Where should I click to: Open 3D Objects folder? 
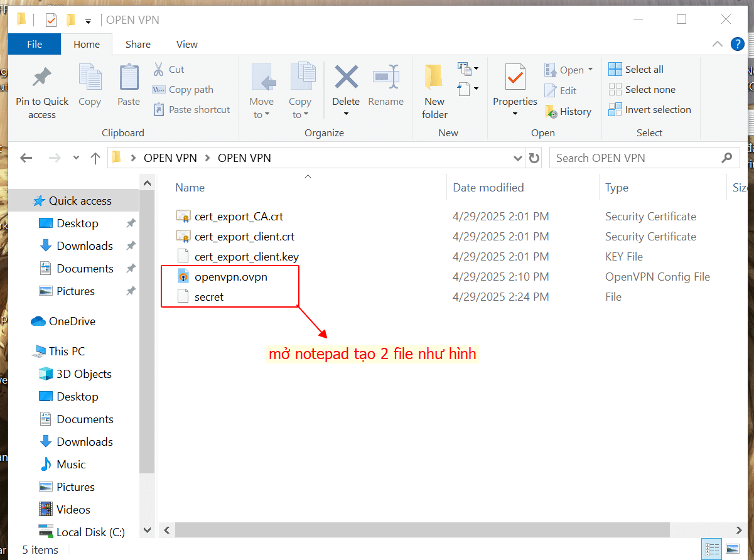click(83, 374)
